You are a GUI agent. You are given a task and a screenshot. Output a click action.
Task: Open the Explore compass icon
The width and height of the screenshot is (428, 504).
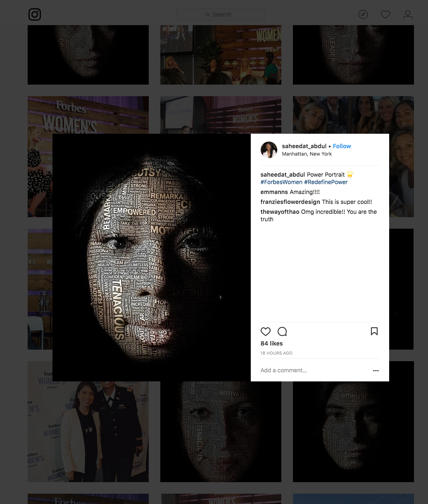point(363,14)
